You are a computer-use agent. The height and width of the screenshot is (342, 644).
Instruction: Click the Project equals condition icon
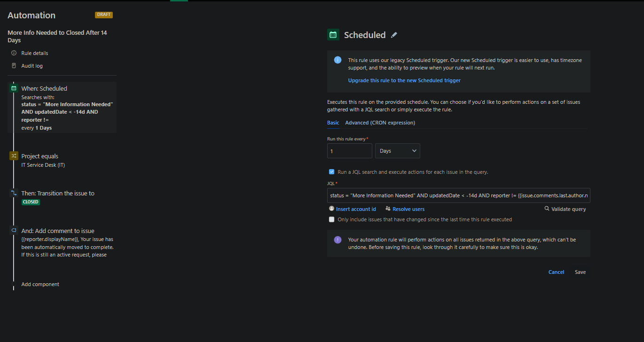coord(14,156)
